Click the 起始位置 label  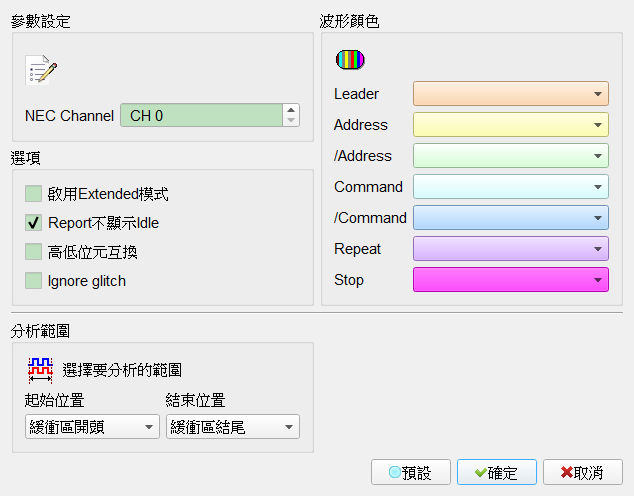pyautogui.click(x=54, y=400)
